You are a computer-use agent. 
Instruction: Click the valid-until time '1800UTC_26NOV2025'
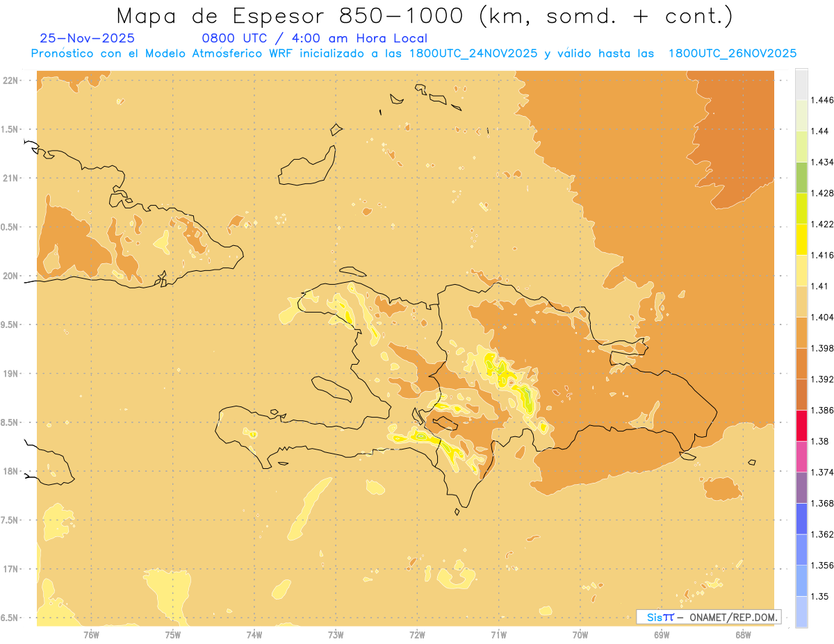[x=733, y=53]
